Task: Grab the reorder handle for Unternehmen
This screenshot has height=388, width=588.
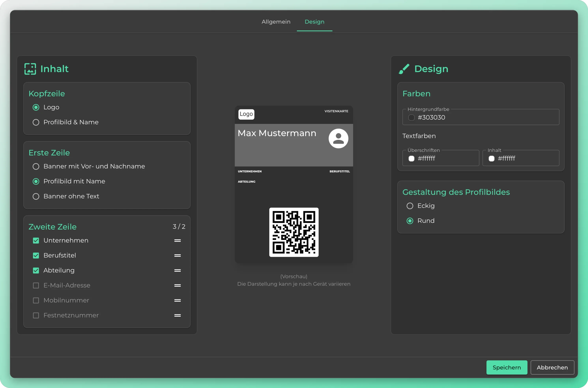Action: [177, 241]
